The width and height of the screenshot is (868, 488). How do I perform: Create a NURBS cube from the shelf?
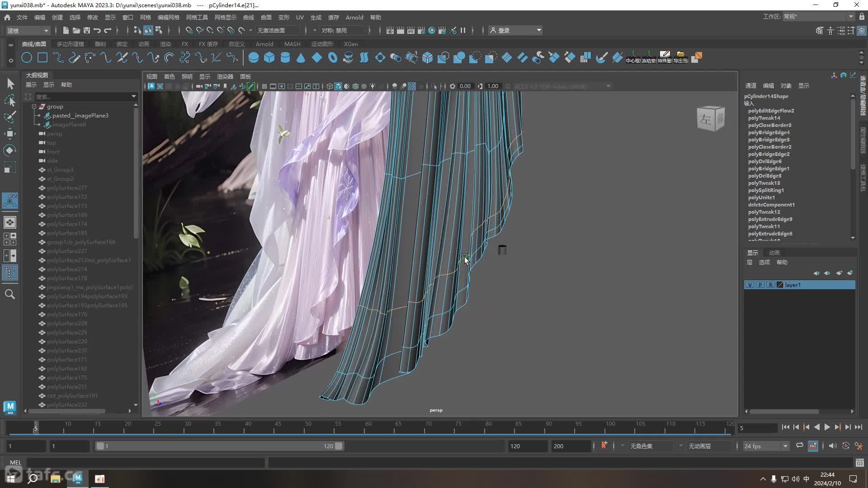[x=269, y=58]
